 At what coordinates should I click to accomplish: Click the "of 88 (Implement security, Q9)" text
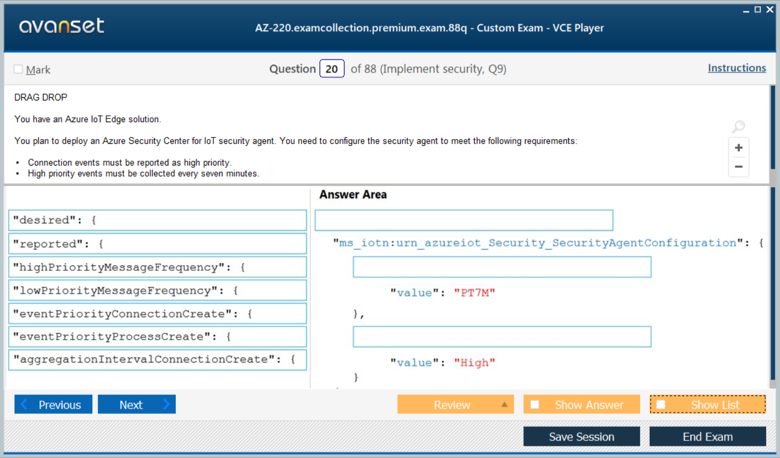pos(428,69)
